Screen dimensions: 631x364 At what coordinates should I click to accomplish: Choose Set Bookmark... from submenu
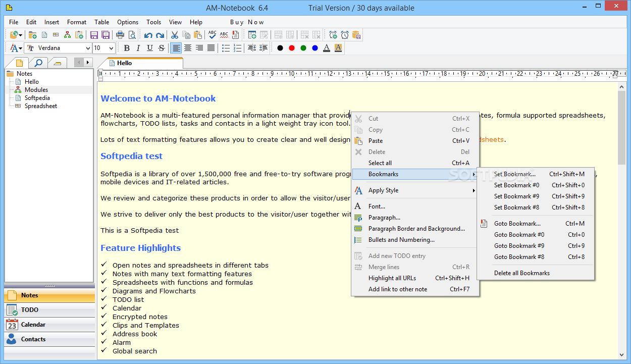coord(536,174)
